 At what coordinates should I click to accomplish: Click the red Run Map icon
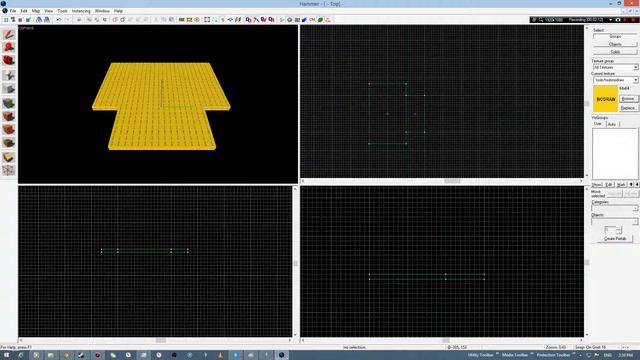point(328,20)
